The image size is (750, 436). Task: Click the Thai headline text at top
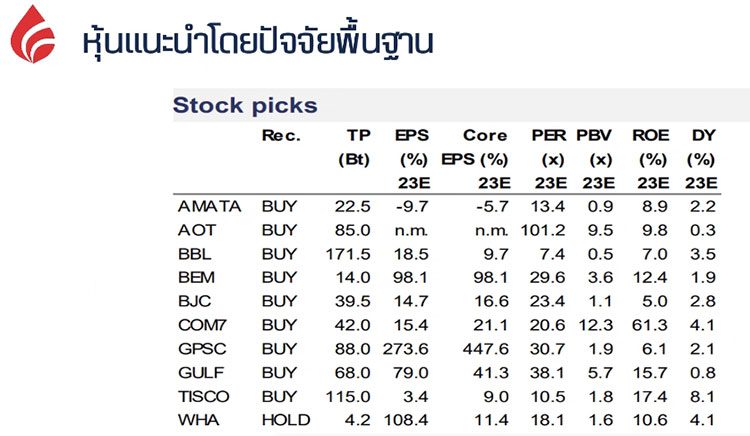258,43
